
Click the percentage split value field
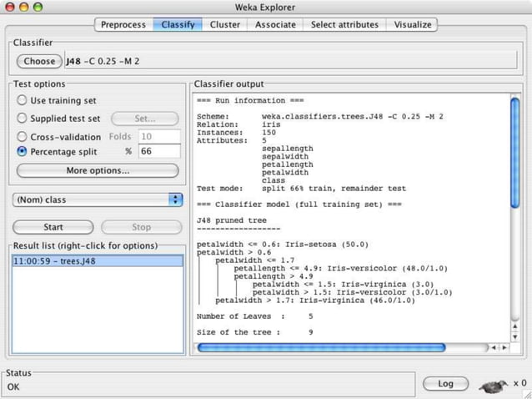pyautogui.click(x=159, y=152)
